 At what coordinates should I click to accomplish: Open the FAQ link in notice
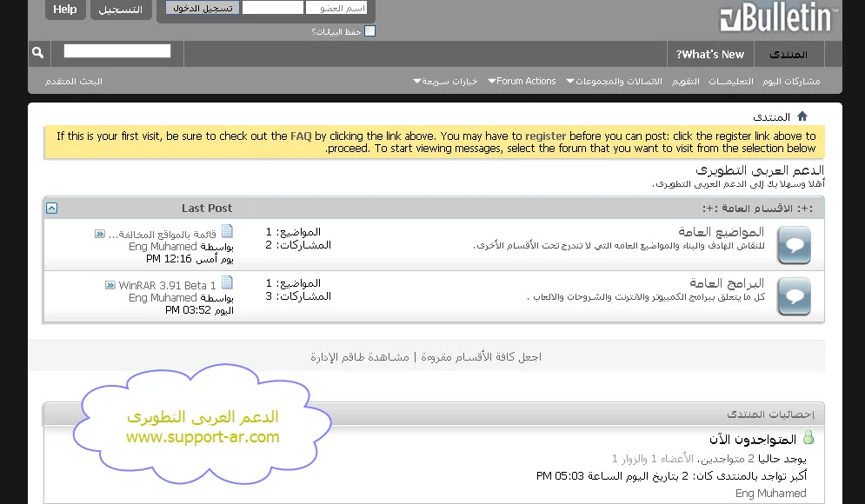(301, 136)
